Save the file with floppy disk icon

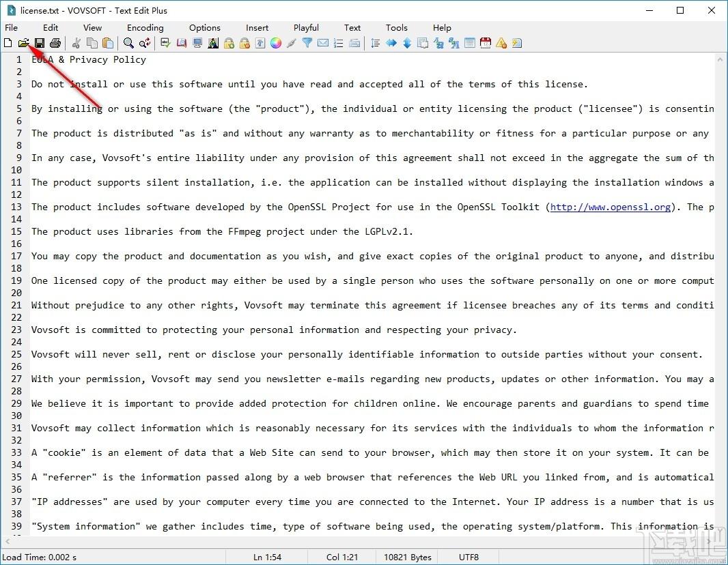(x=40, y=43)
